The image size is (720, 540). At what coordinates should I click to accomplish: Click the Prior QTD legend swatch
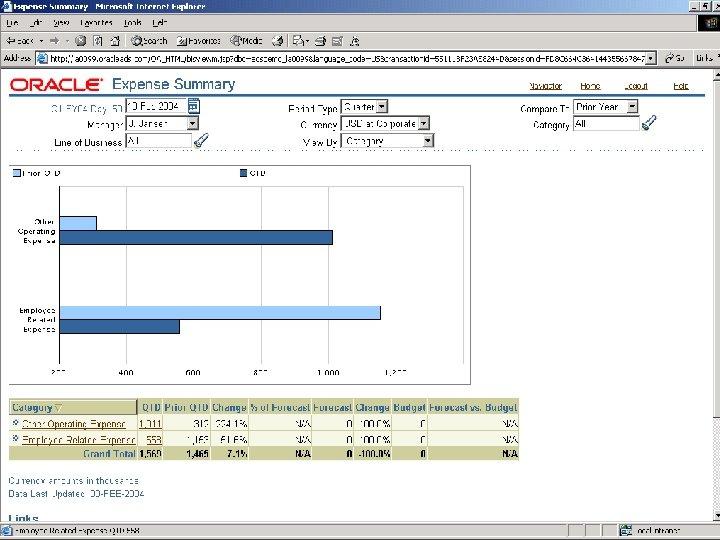[x=17, y=173]
